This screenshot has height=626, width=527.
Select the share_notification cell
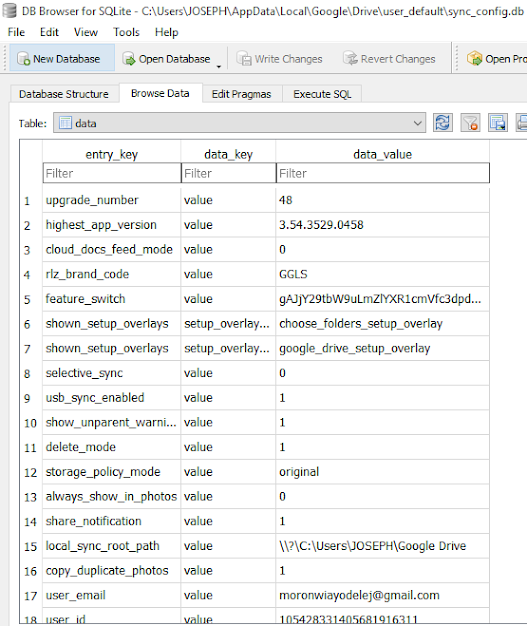(112, 521)
